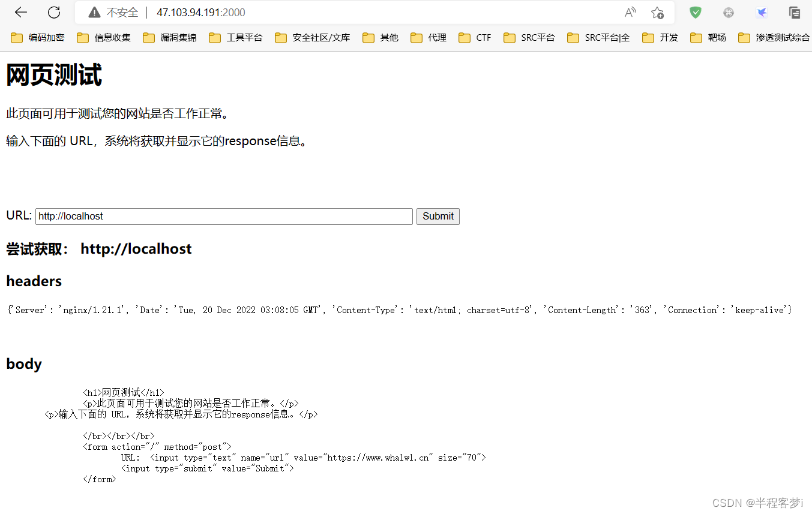Viewport: 812px width, 514px height.
Task: Click the nginx/1.21.1 response headers line
Action: coord(400,310)
